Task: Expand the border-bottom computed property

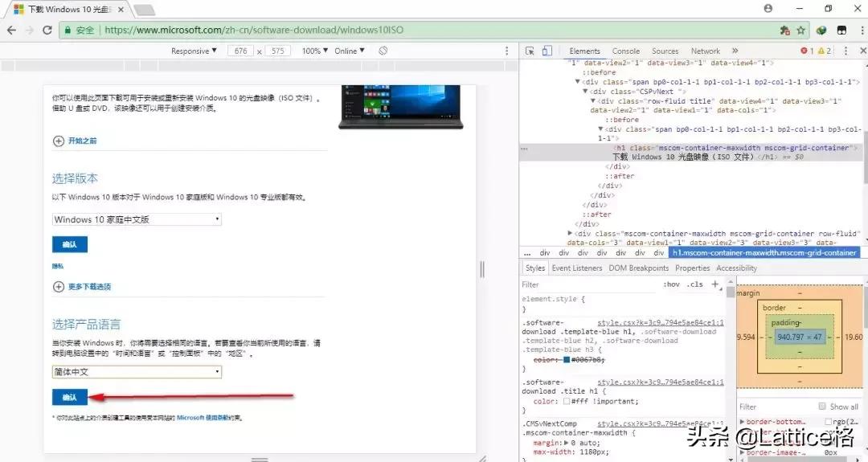Action: (x=743, y=422)
